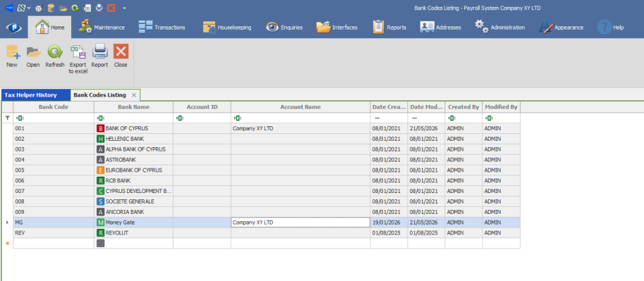
Task: Click the Open button in ribbon
Action: click(x=33, y=56)
